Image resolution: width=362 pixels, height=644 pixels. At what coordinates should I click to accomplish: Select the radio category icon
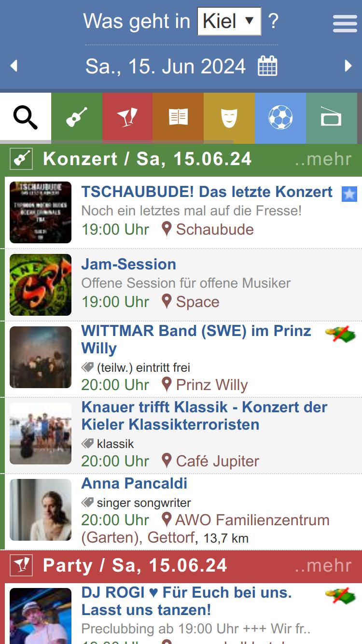[x=332, y=118]
